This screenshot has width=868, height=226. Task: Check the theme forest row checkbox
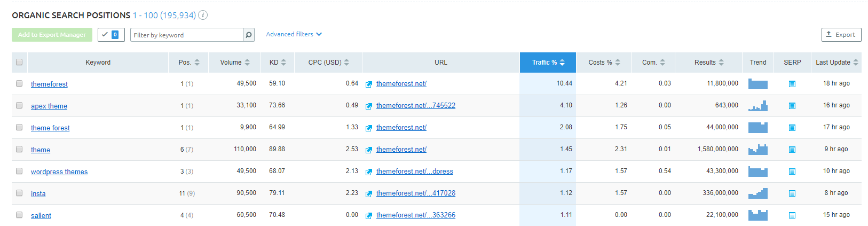(19, 127)
